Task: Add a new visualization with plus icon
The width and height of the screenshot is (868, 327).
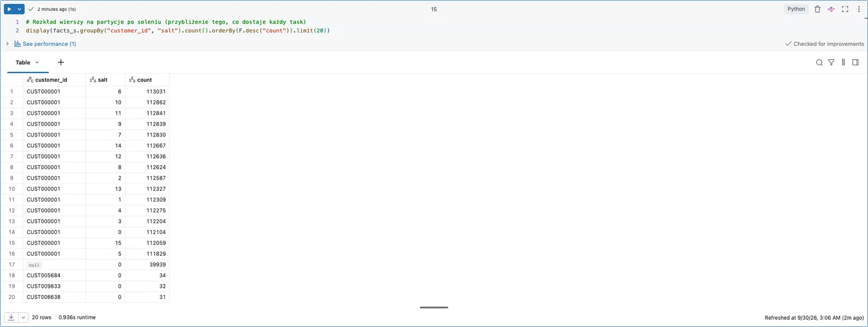Action: pos(61,62)
